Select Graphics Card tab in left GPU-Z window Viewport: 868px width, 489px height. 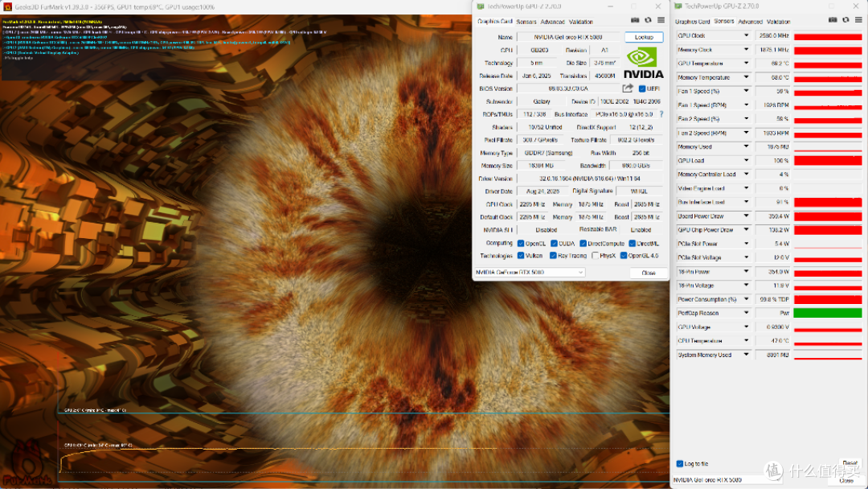pyautogui.click(x=495, y=21)
